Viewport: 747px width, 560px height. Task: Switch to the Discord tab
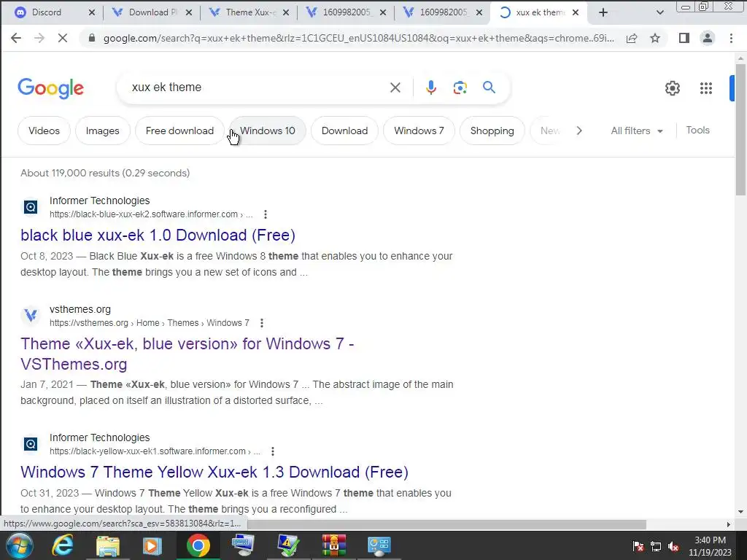46,12
